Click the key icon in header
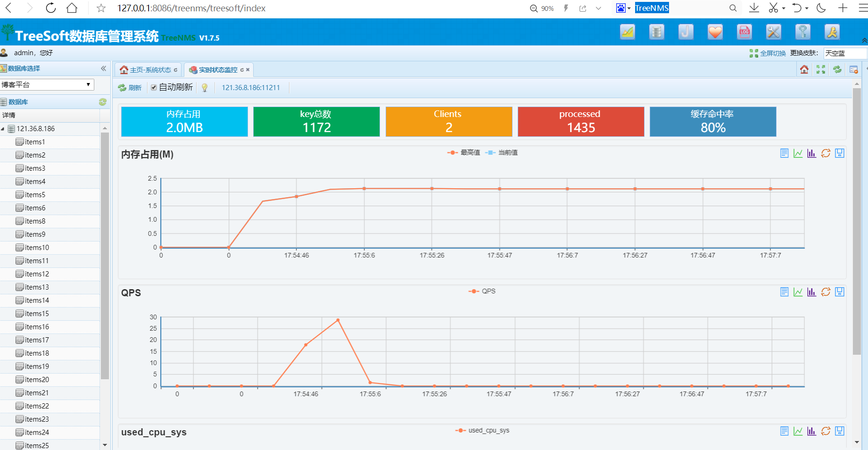Screen dimensions: 868x450 point(803,32)
